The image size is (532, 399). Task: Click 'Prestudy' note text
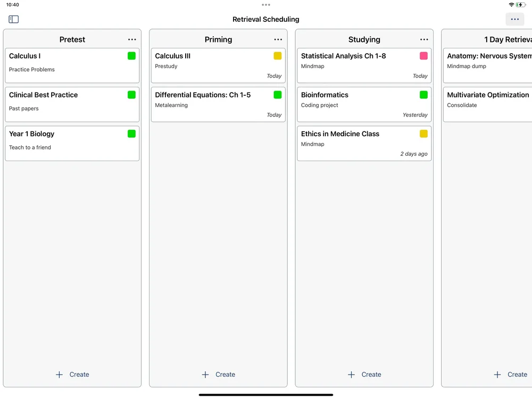(166, 66)
